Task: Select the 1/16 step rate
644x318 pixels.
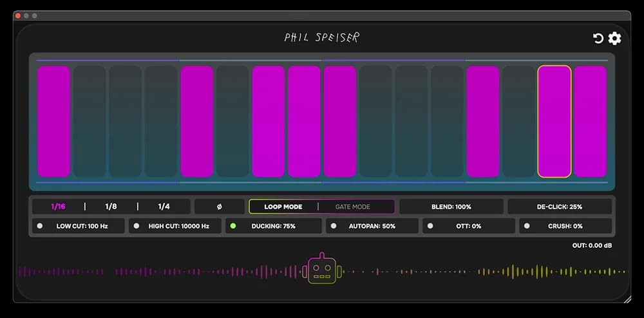Action: (x=58, y=207)
